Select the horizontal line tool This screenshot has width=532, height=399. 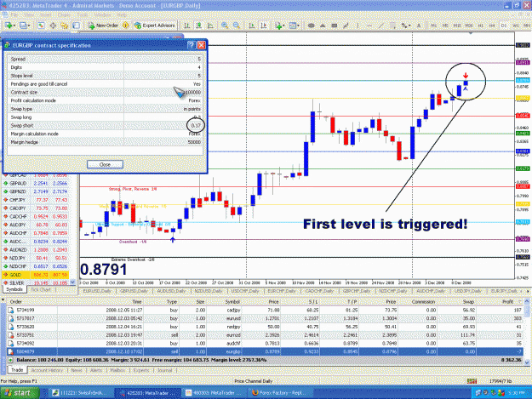[369, 26]
